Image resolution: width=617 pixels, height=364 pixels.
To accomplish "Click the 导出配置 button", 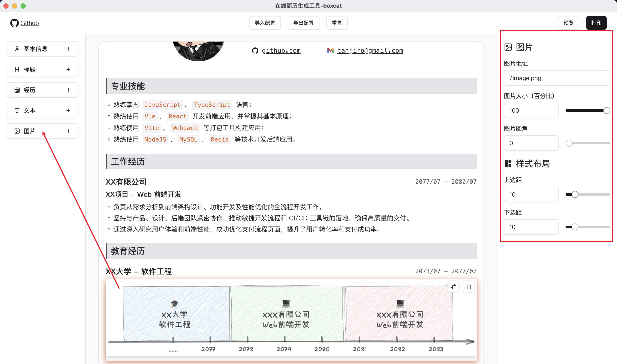I will [303, 23].
